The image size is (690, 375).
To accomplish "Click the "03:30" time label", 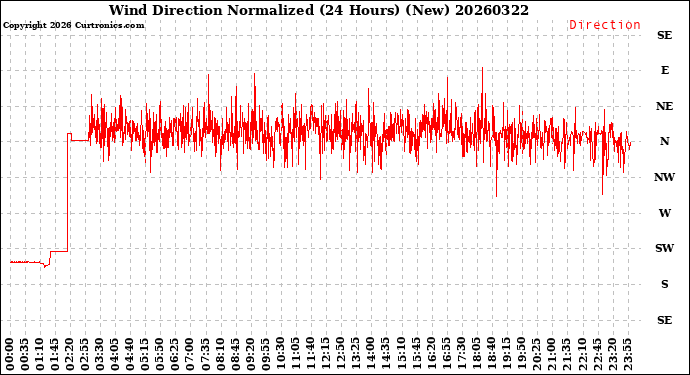I will tap(100, 354).
